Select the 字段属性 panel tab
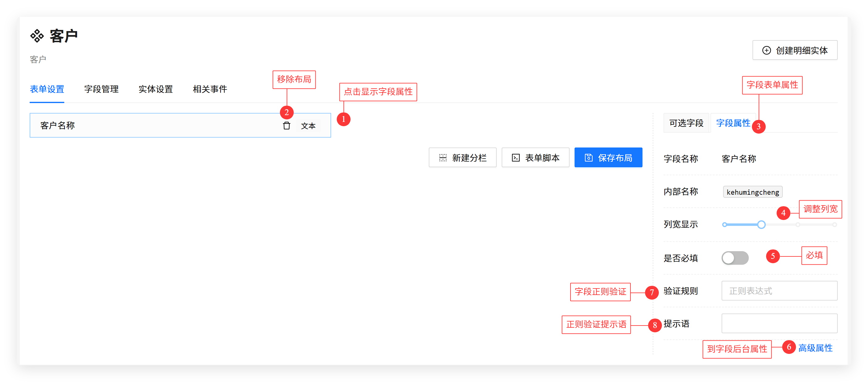868x382 pixels. click(733, 123)
